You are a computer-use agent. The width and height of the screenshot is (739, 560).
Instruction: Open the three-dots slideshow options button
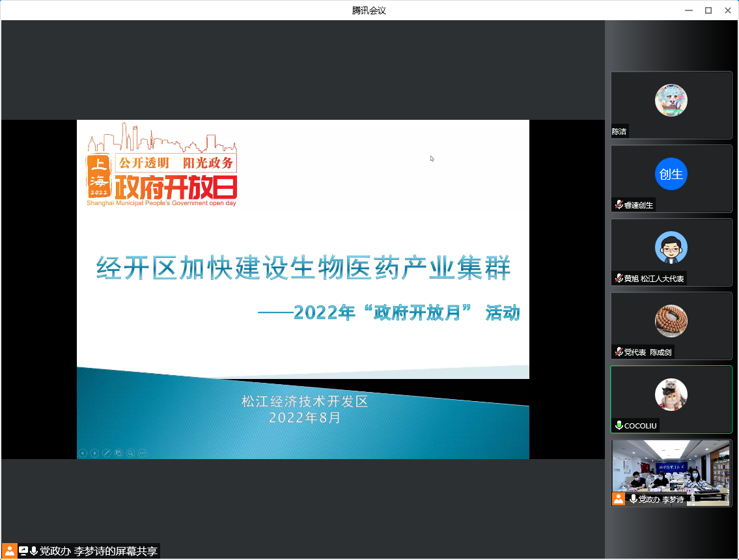pyautogui.click(x=143, y=453)
